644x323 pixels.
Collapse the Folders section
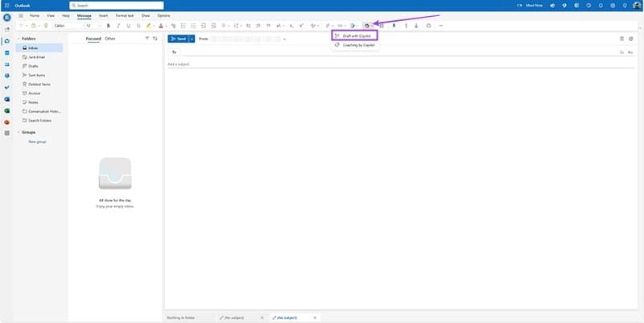pos(19,39)
